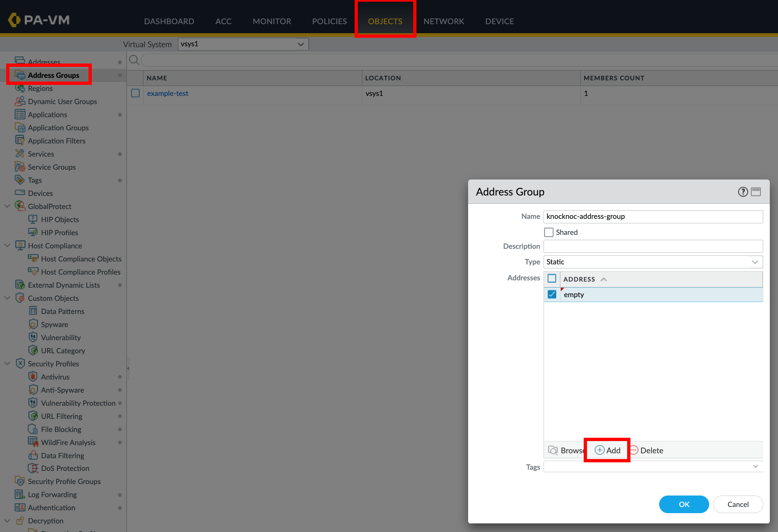Click OK to save address group
The image size is (778, 532).
pos(684,504)
